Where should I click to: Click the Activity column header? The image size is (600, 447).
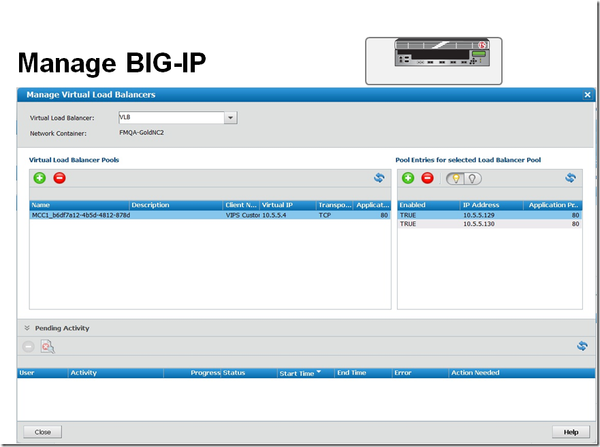point(116,373)
